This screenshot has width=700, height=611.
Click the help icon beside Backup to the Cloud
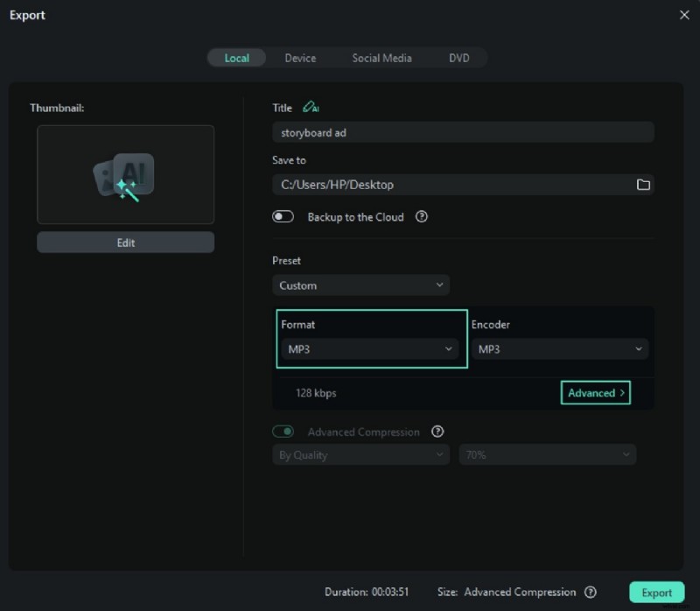[x=422, y=217]
